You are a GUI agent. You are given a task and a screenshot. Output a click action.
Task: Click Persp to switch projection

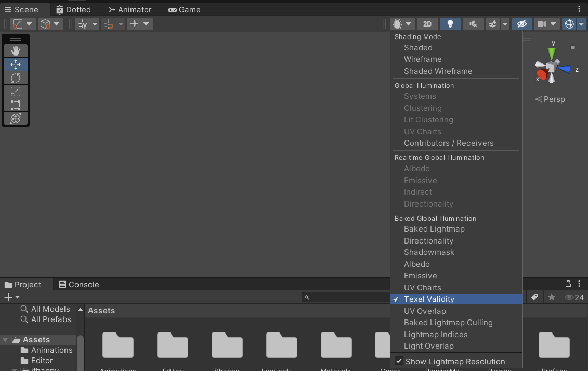click(x=554, y=99)
